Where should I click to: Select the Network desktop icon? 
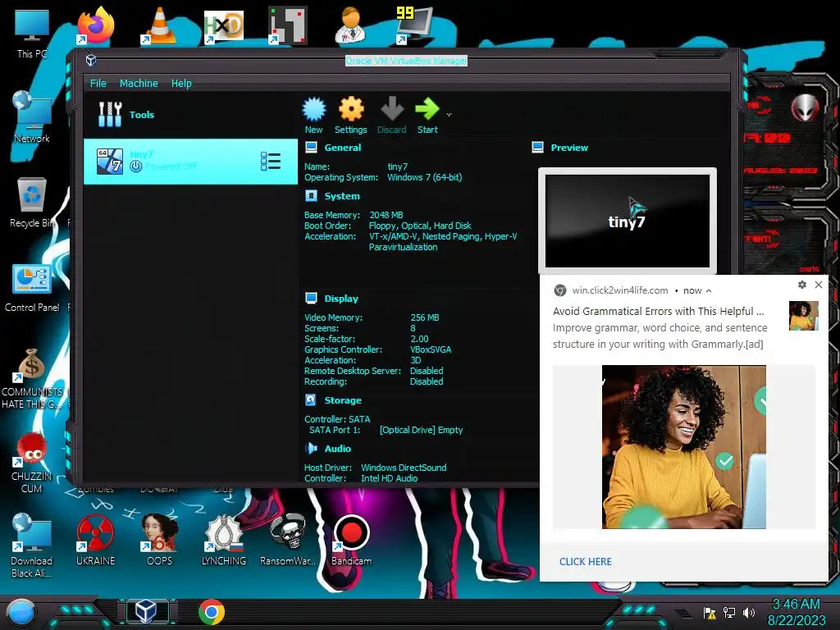coord(32,116)
